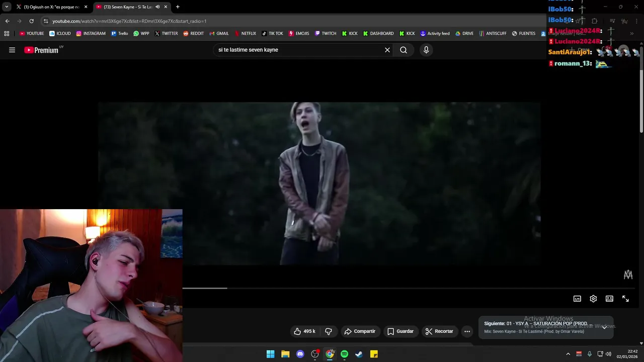Open volume control in system tray
Image resolution: width=644 pixels, height=362 pixels.
click(608, 354)
